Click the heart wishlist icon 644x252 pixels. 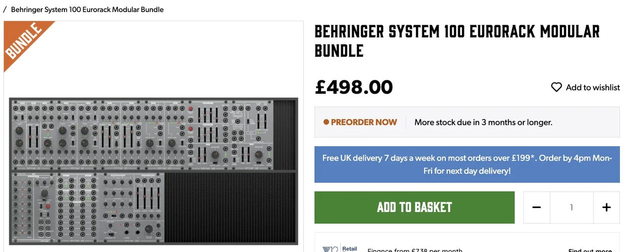556,87
